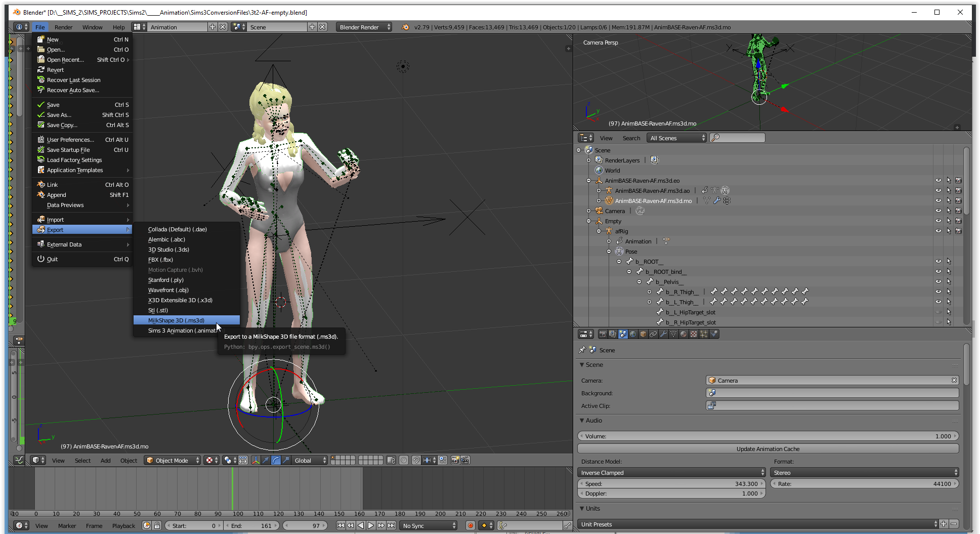Open the Inverse Clamped distance model dropdown
Screen dimensions: 980x534
click(671, 472)
